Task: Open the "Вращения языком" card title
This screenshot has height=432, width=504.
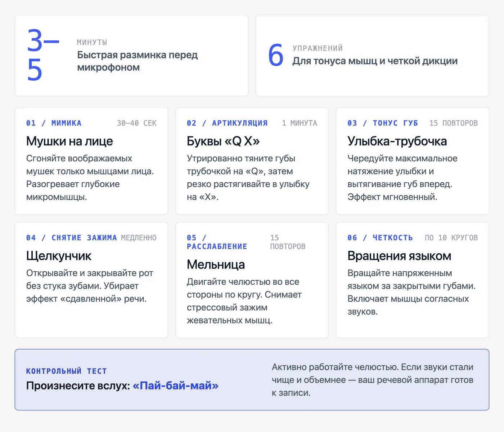Action: coord(399,255)
